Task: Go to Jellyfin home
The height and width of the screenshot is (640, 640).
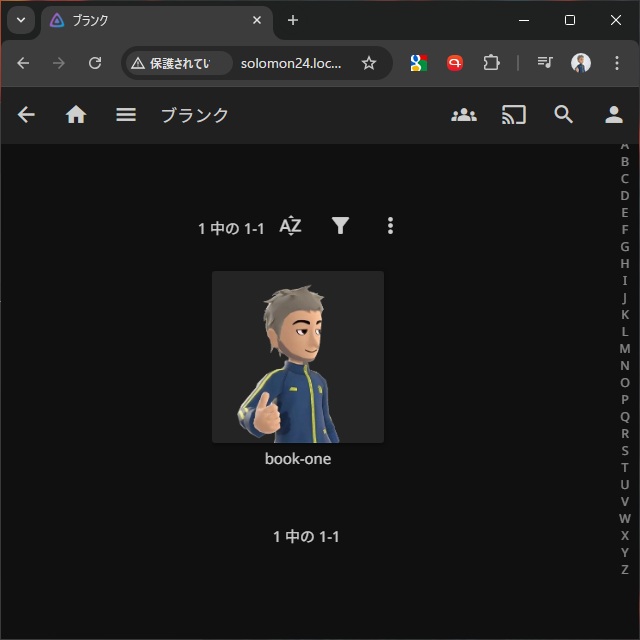Action: pyautogui.click(x=76, y=115)
